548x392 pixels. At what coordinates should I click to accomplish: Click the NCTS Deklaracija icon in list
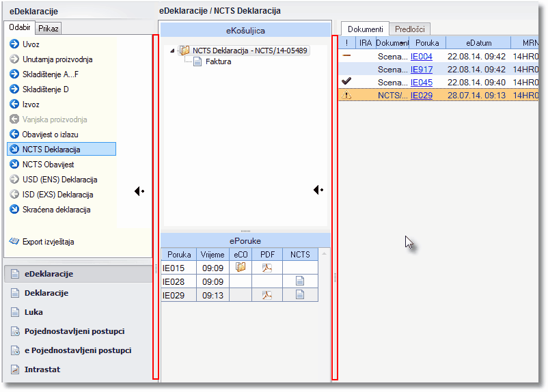pyautogui.click(x=14, y=149)
